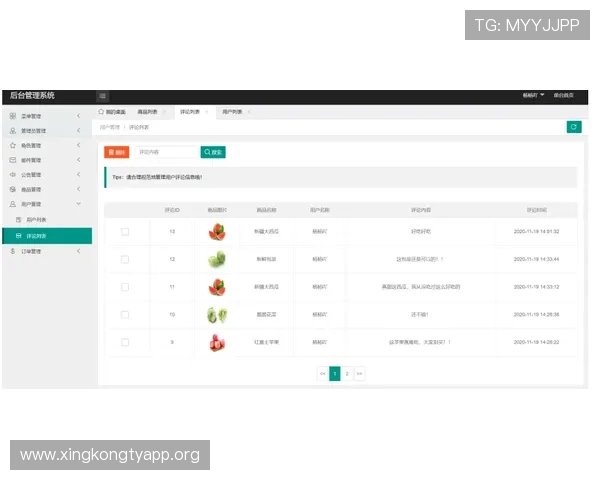Check the row checkbox for comment ID 9
The width and height of the screenshot is (600, 480).
pyautogui.click(x=125, y=342)
